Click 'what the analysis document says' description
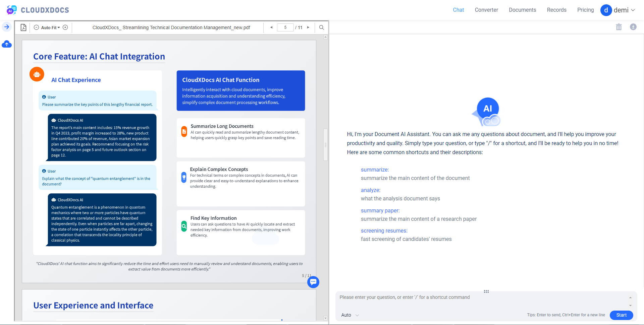Screen dimensions: 644x325 coord(400,198)
